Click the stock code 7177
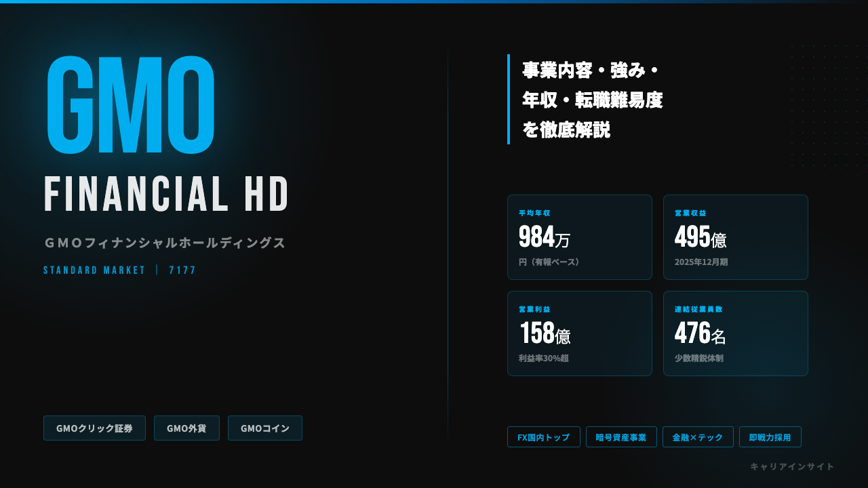This screenshot has width=868, height=488. (x=182, y=270)
